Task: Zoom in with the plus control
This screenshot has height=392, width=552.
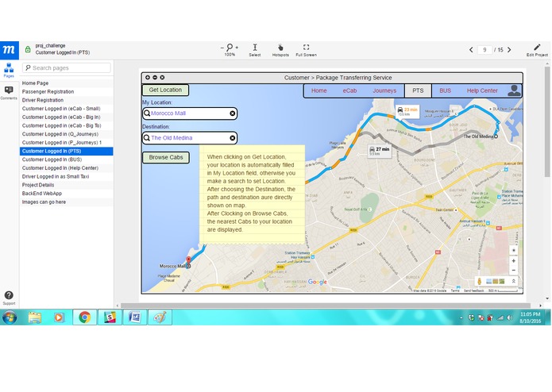Action: [x=237, y=48]
